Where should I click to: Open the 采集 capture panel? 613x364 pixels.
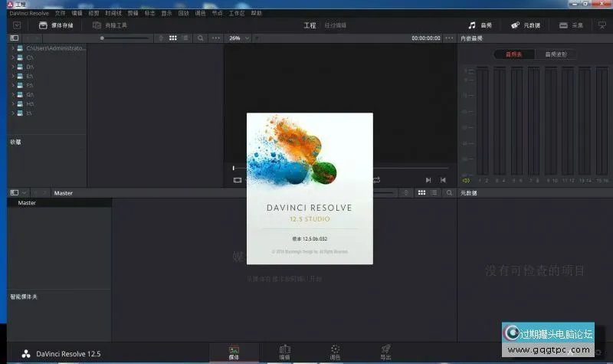tap(571, 25)
